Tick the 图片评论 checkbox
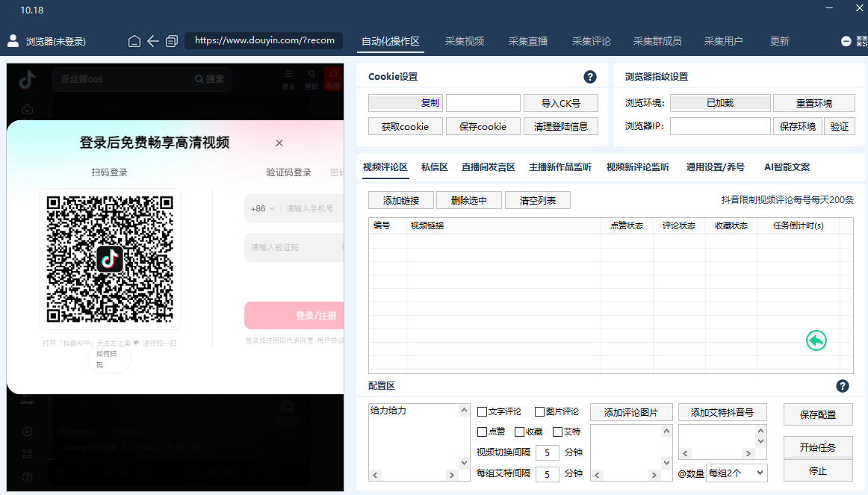The image size is (868, 495). tap(540, 411)
